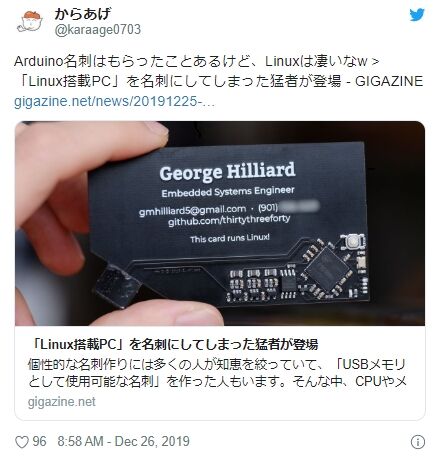Like the tweet with the heart icon
440x457 pixels.
coord(22,442)
